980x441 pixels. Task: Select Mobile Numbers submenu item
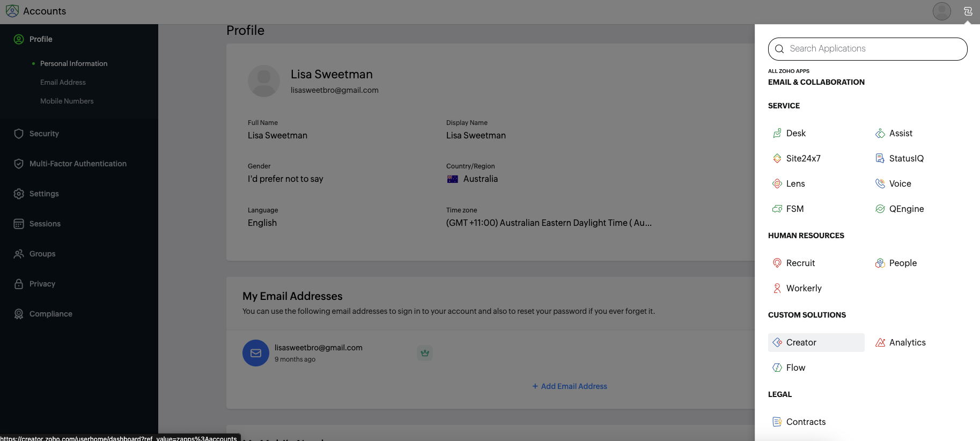click(67, 101)
